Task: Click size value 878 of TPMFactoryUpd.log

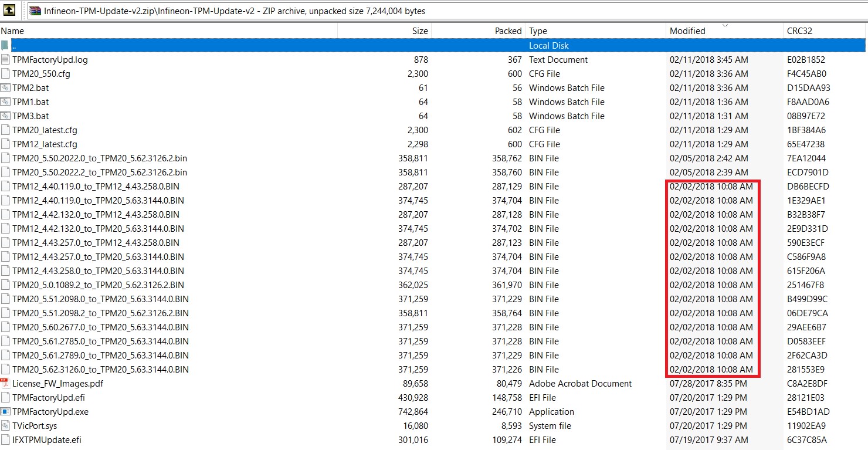Action: [421, 60]
